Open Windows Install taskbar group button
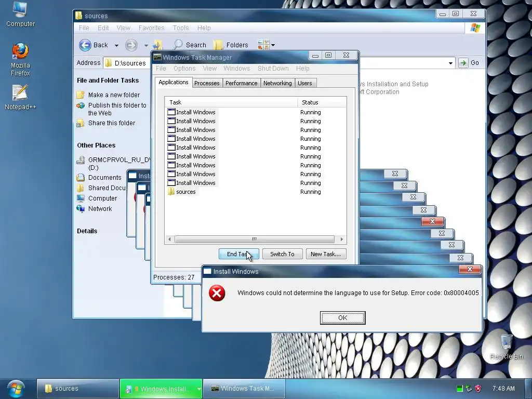Viewport: 532px width, 399px height. pyautogui.click(x=161, y=389)
